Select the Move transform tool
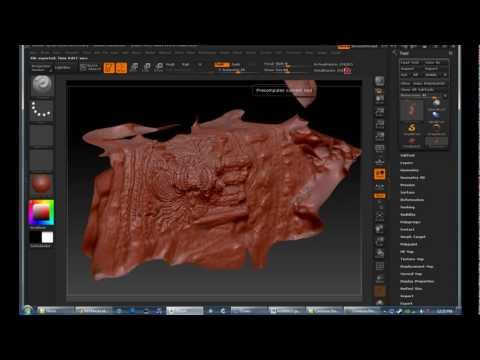480x360 pixels. (x=134, y=67)
